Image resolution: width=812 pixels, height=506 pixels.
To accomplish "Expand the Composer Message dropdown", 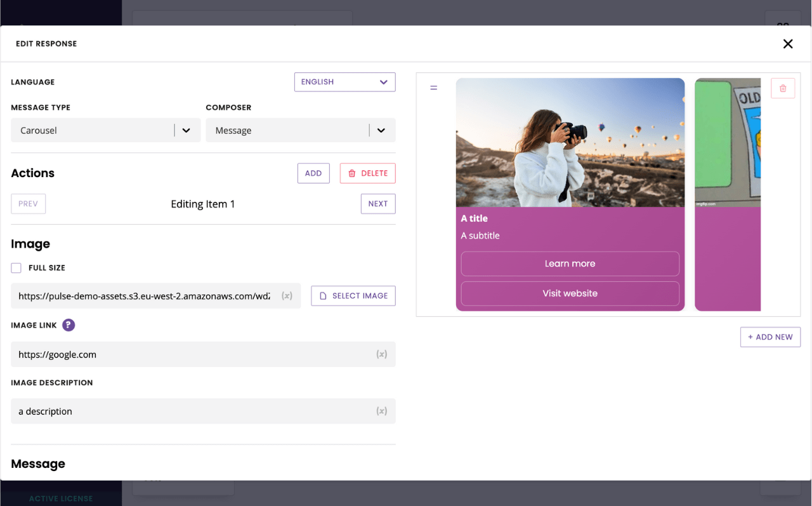I will tap(301, 130).
